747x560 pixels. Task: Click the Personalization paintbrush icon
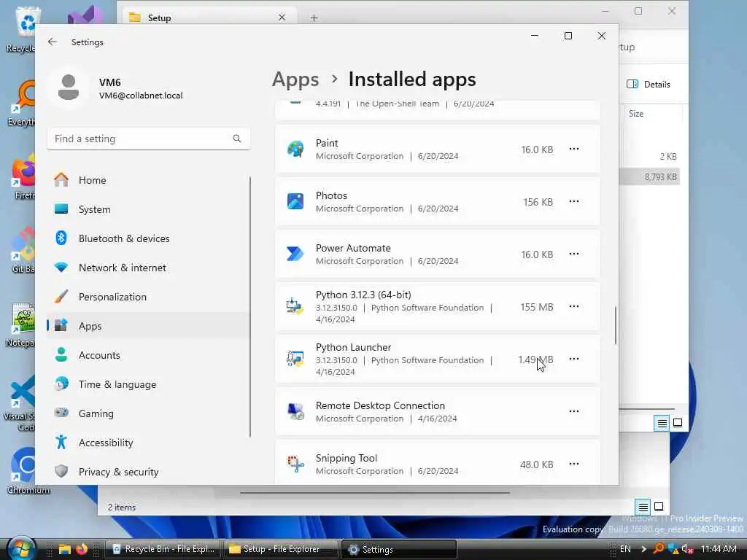pos(61,296)
